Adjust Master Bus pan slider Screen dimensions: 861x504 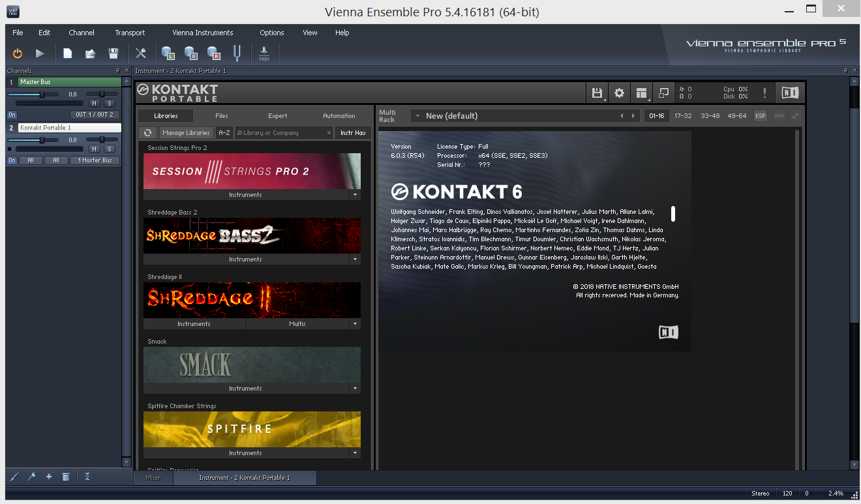tap(102, 94)
